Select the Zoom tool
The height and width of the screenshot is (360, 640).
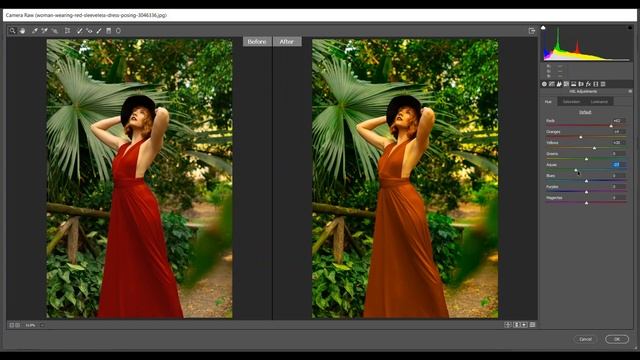tap(12, 31)
